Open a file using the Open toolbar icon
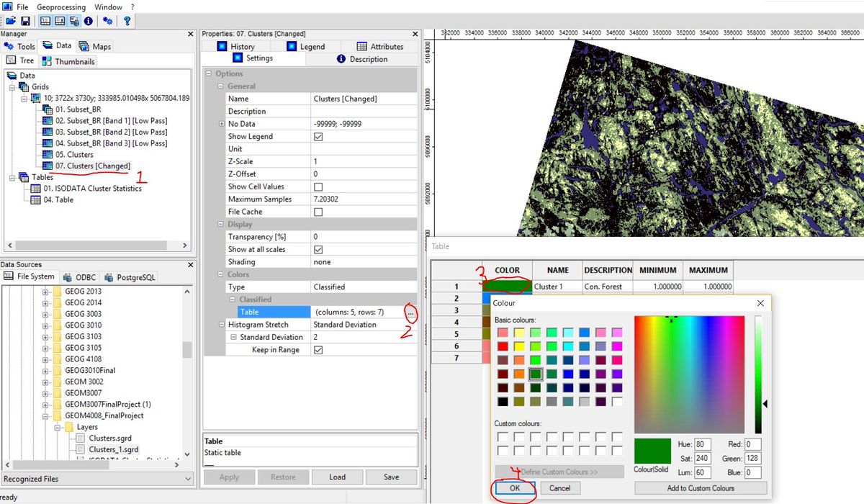The width and height of the screenshot is (864, 504). [x=11, y=21]
